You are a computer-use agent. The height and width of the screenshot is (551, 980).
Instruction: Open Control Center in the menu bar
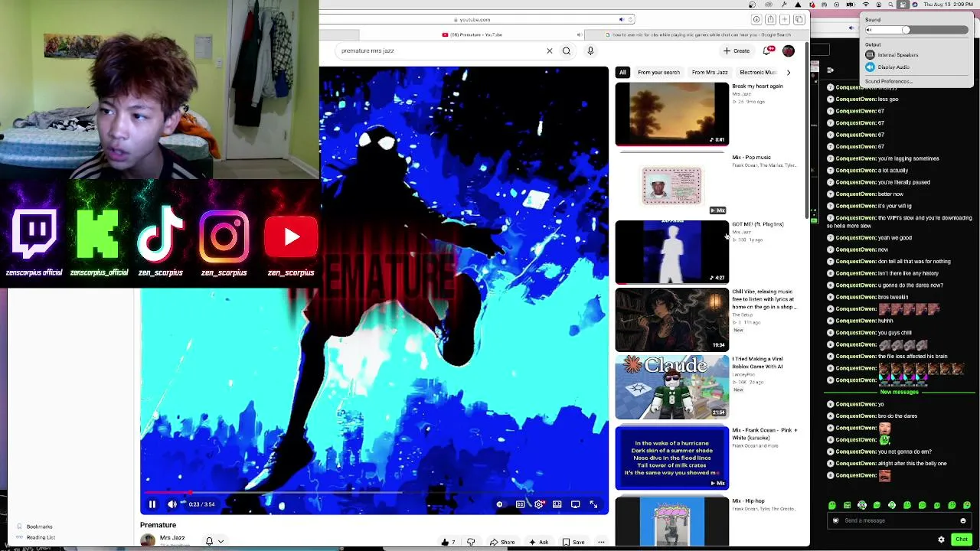pos(903,5)
